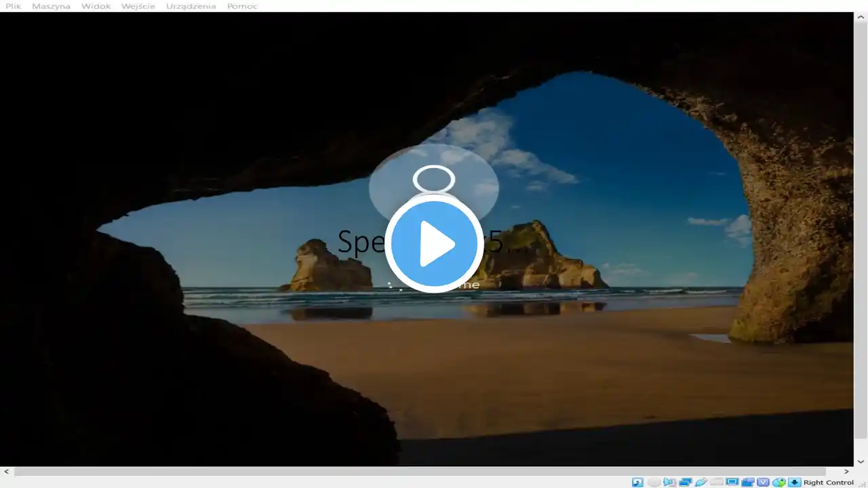Click the audio status icon
The image size is (868, 488).
coord(669,483)
